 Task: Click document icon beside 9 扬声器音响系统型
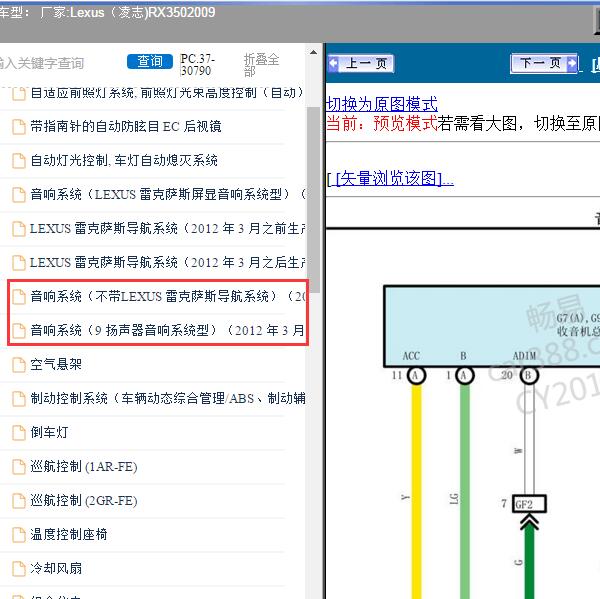point(18,331)
